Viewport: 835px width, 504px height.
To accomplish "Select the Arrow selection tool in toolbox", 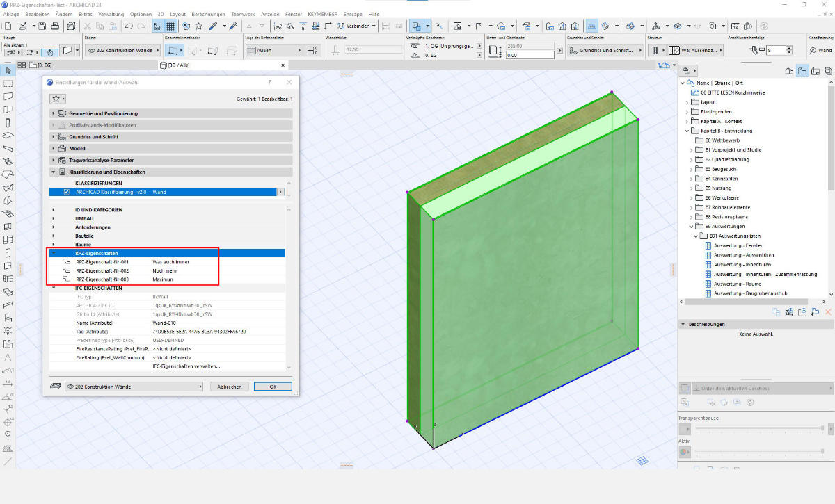I will tap(8, 70).
